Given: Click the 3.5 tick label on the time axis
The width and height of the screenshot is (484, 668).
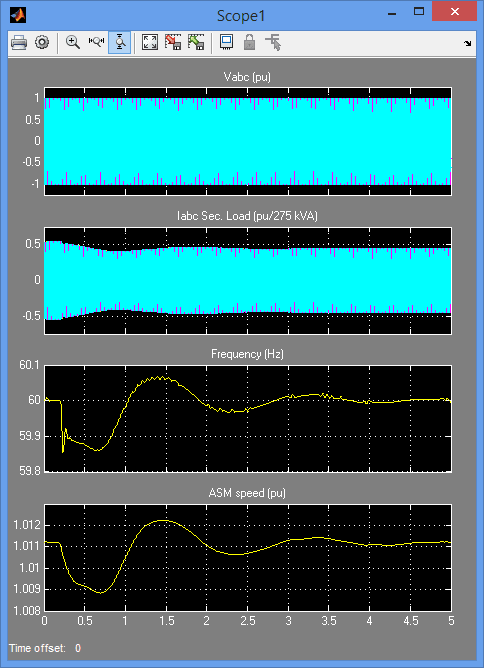Looking at the screenshot, I should coord(329,622).
